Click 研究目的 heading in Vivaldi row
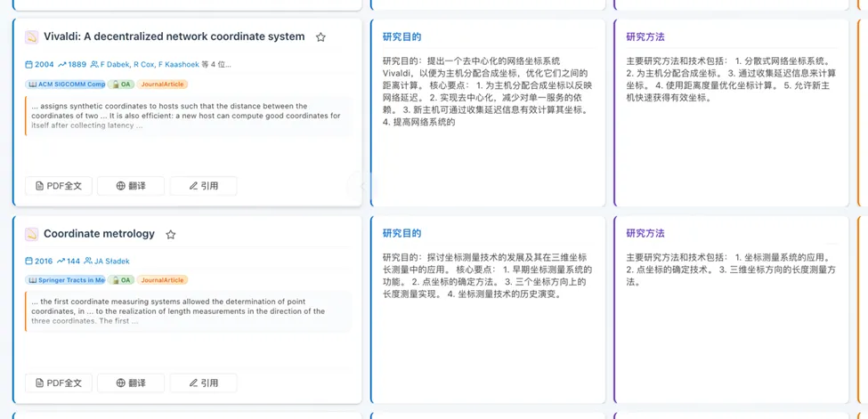The image size is (868, 419). click(402, 37)
